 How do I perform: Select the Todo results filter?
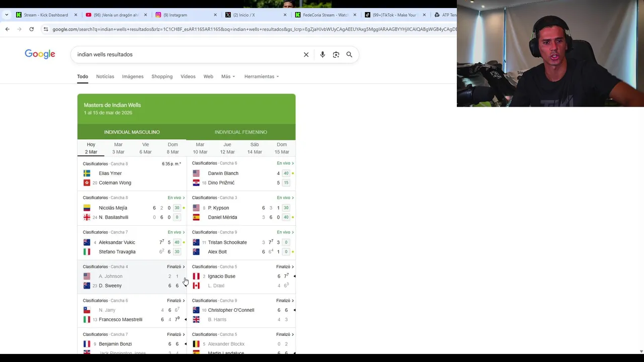click(83, 76)
